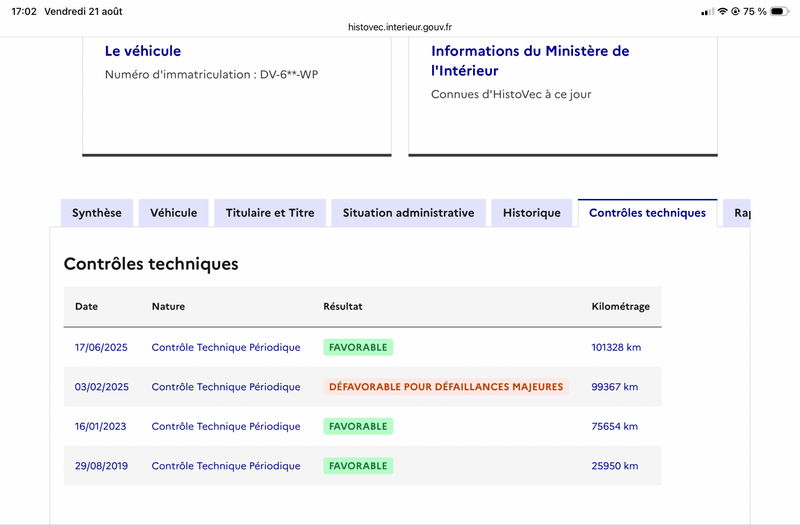Click the FAVORABLE badge for 29/08/2019
This screenshot has height=525, width=800.
click(358, 466)
